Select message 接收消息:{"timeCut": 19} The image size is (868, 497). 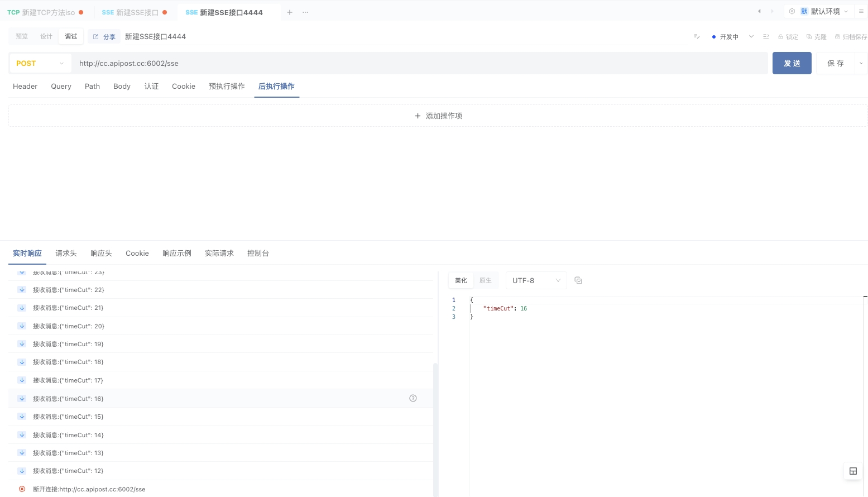(221, 344)
